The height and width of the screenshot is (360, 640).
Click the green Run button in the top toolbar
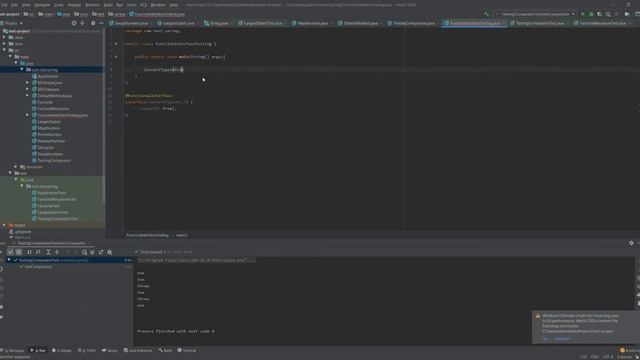tap(583, 14)
